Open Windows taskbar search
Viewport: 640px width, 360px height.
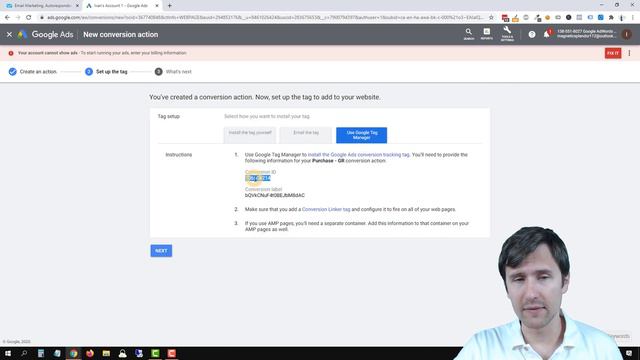tap(24, 353)
